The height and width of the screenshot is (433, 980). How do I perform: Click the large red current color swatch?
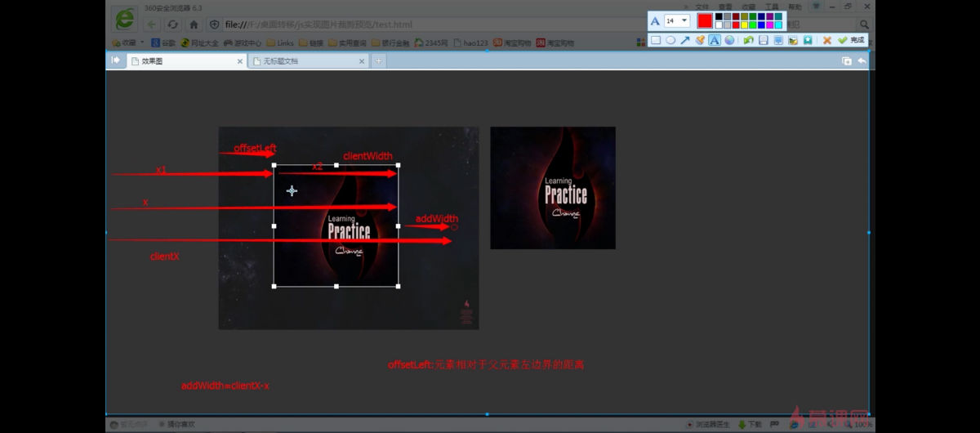coord(705,20)
